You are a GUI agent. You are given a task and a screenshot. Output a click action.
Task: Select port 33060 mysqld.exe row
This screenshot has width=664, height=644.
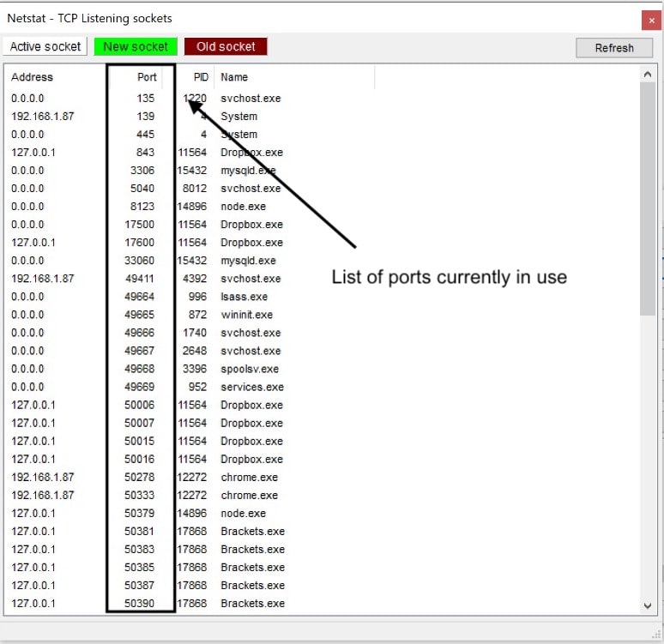pos(146,261)
